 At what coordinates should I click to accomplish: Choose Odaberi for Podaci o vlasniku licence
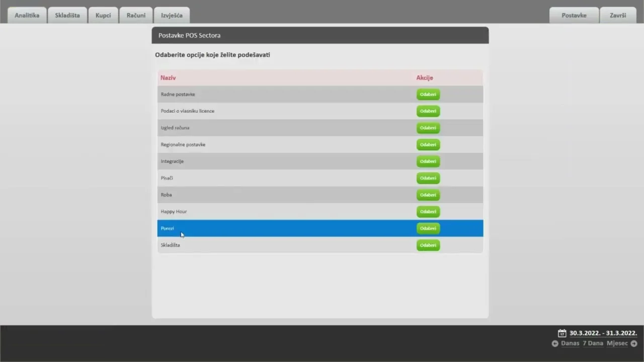(x=428, y=111)
